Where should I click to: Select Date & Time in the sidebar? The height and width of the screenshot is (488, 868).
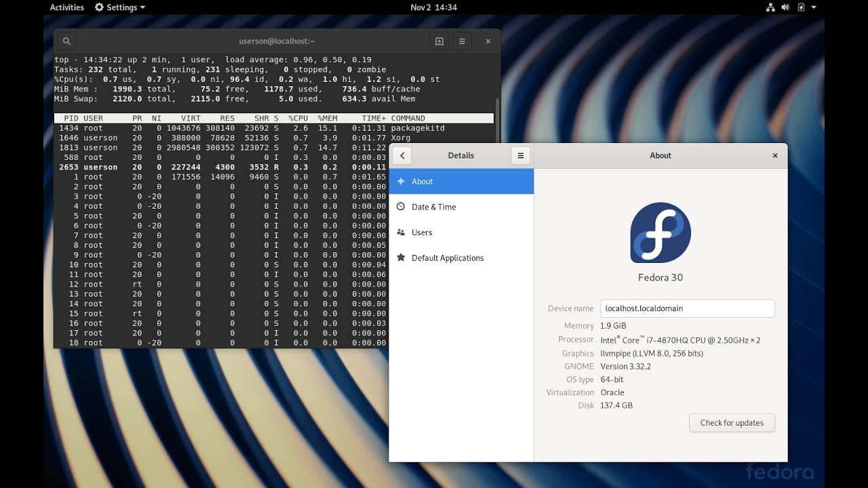pos(461,207)
